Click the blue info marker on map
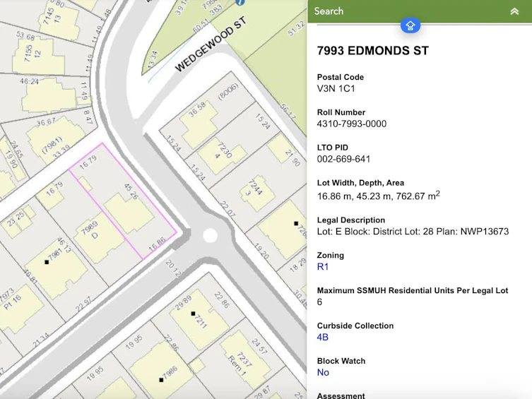This screenshot has width=532, height=399. pos(240,1)
